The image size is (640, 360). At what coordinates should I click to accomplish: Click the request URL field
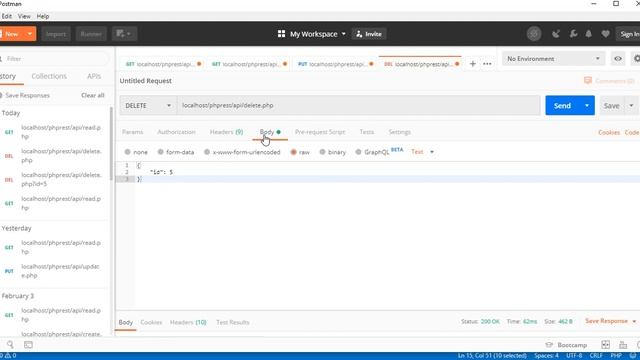click(358, 106)
